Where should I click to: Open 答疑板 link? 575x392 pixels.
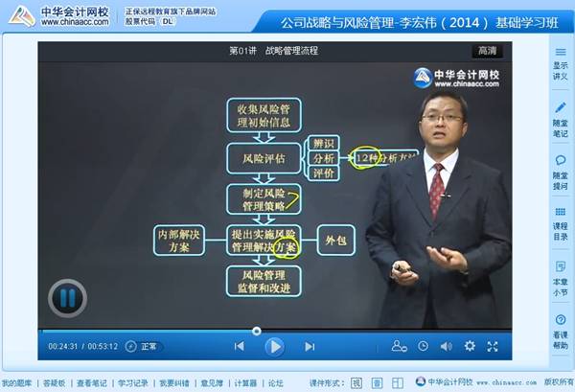[55, 383]
